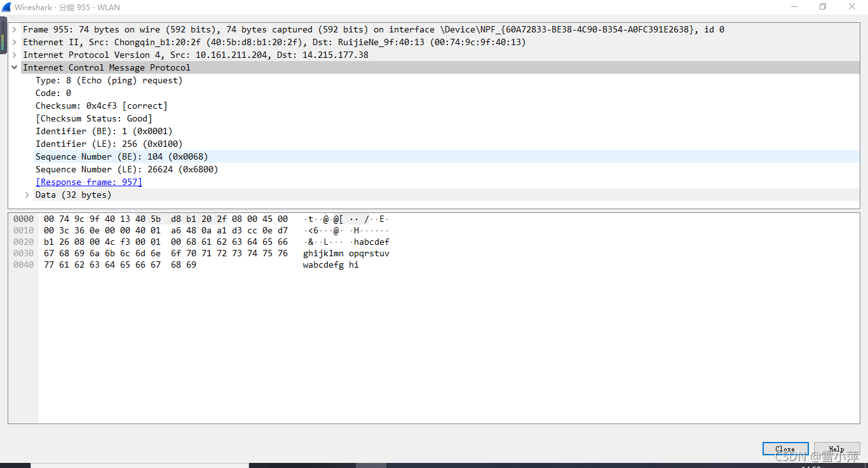The height and width of the screenshot is (468, 868).
Task: Click hex offset 0040 in bytes pane
Action: pyautogui.click(x=24, y=265)
